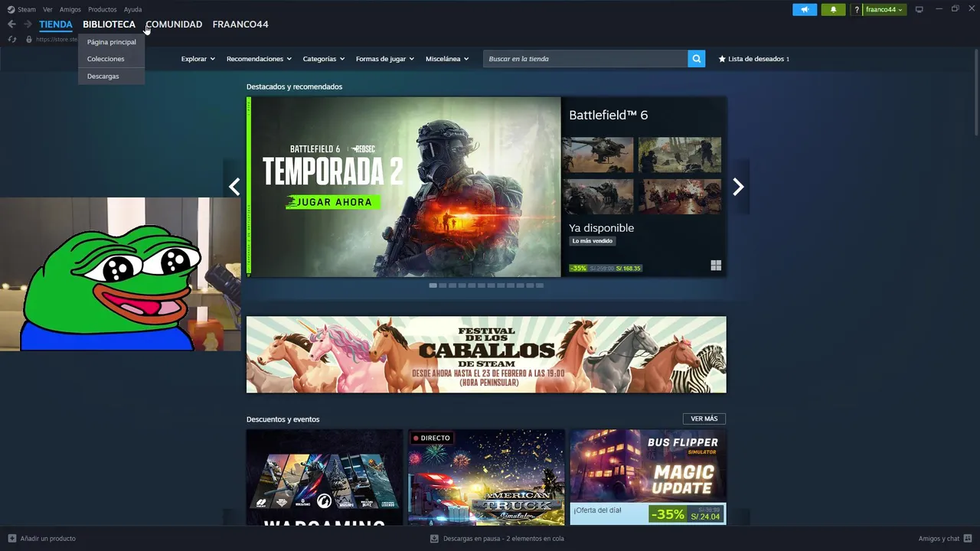Expand the Explorar dropdown

pos(198,59)
